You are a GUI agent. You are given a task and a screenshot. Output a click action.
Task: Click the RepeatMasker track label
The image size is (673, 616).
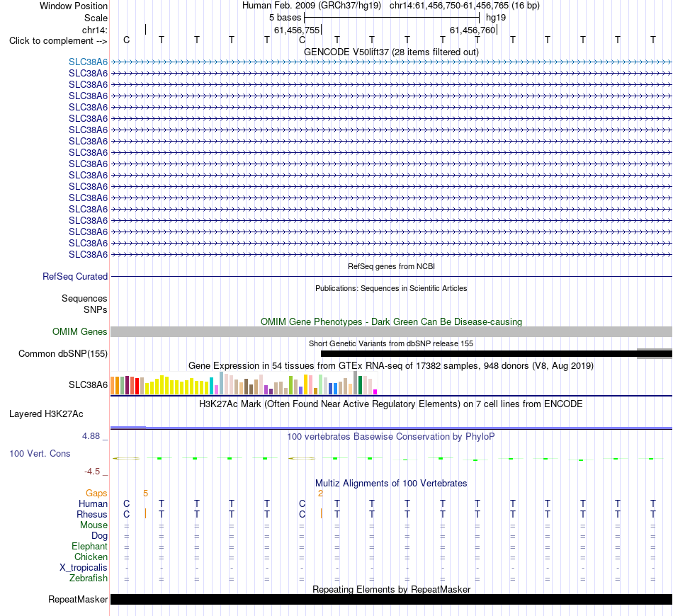(x=78, y=599)
